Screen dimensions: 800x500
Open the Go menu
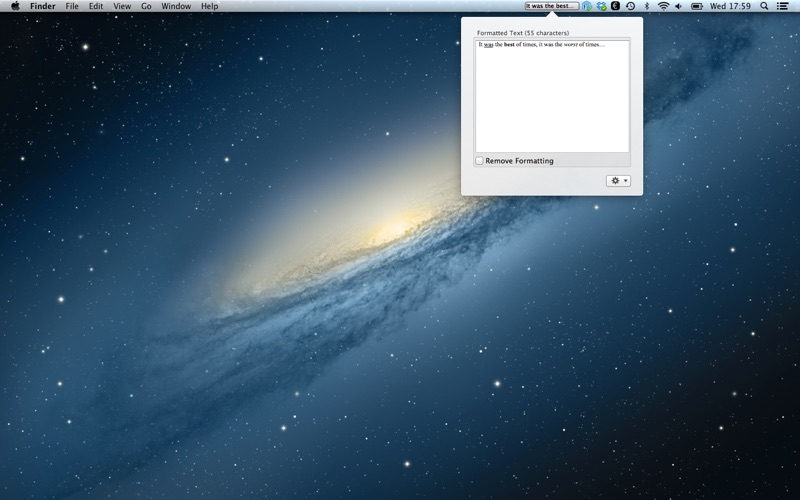click(146, 6)
